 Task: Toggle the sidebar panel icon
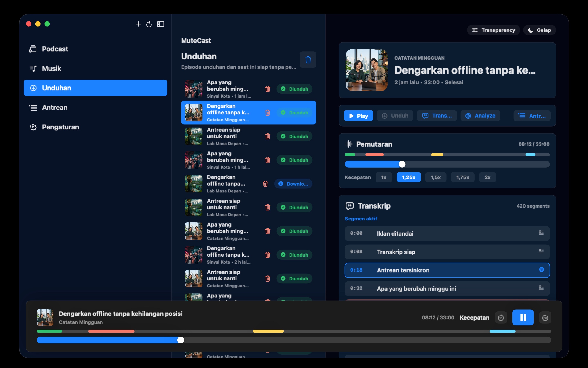coord(160,24)
